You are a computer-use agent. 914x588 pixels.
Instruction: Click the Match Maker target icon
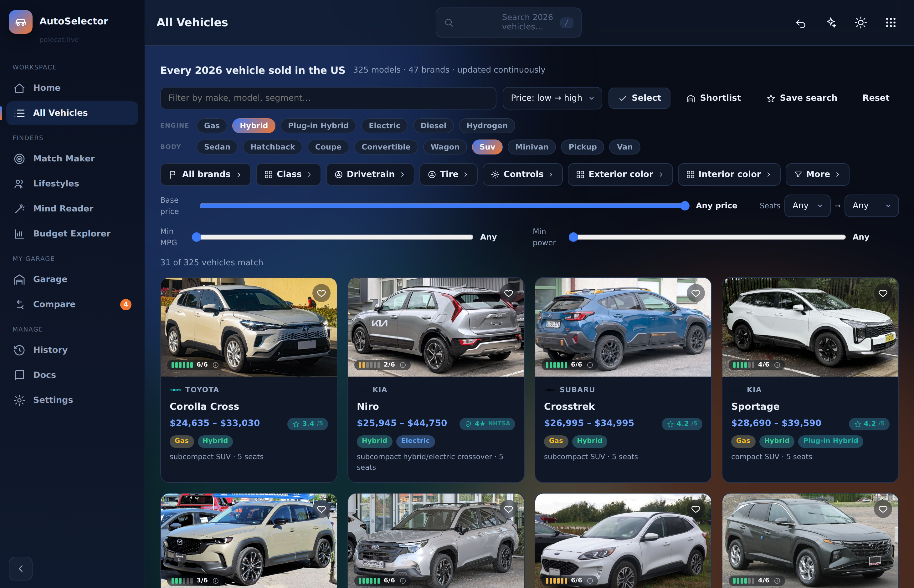pyautogui.click(x=19, y=159)
